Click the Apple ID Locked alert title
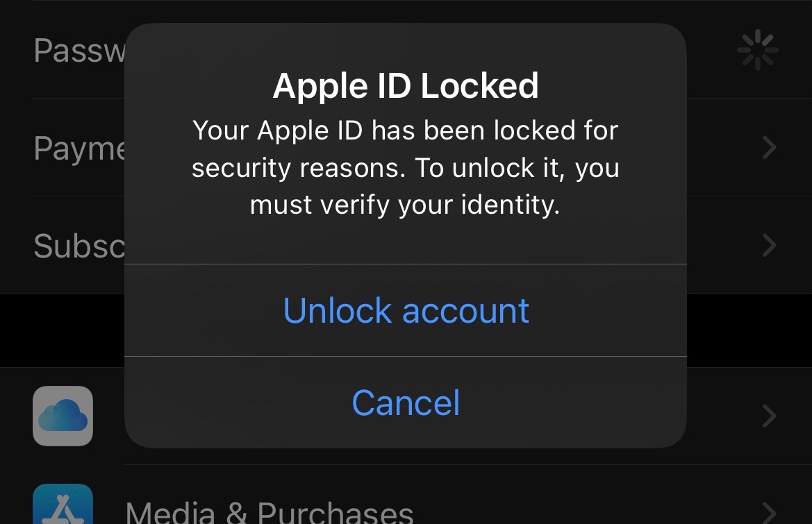This screenshot has width=812, height=524. click(x=406, y=86)
